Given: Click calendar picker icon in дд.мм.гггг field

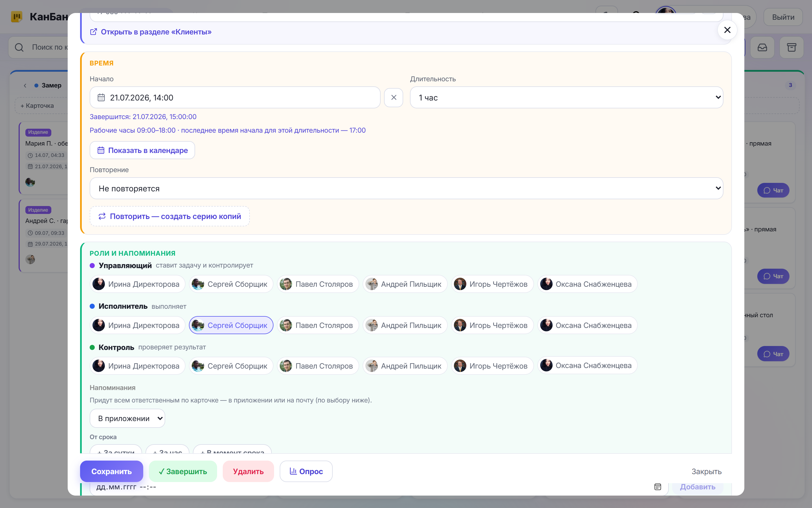Looking at the screenshot, I should [658, 487].
